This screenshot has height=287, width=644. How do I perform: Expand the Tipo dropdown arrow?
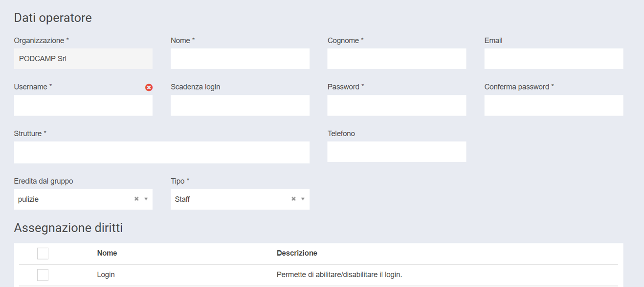pyautogui.click(x=303, y=199)
